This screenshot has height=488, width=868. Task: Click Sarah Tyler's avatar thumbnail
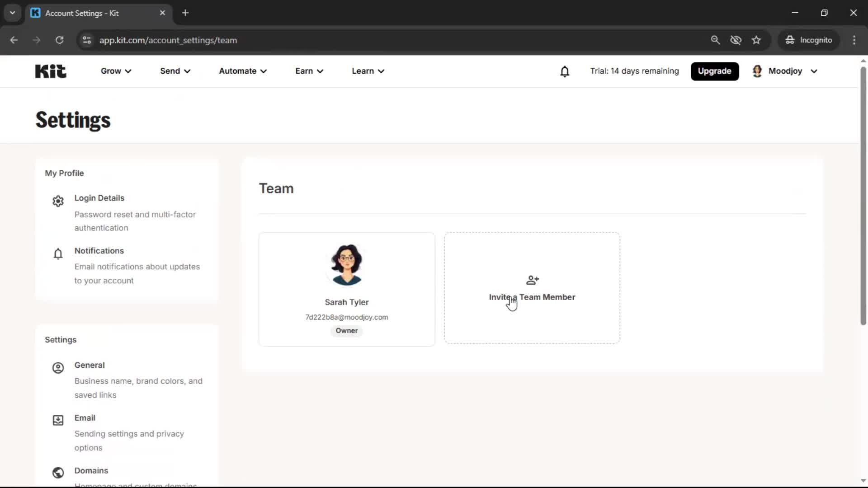tap(347, 265)
